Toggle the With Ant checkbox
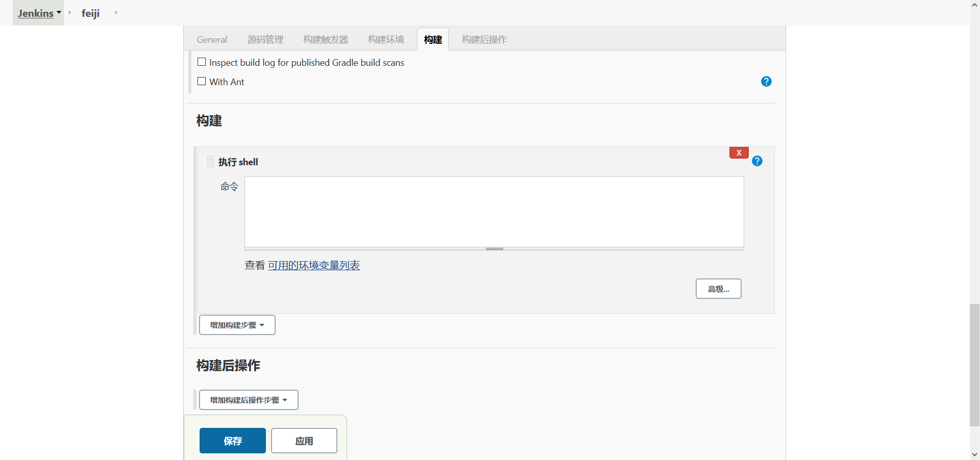This screenshot has height=460, width=980. [x=202, y=82]
